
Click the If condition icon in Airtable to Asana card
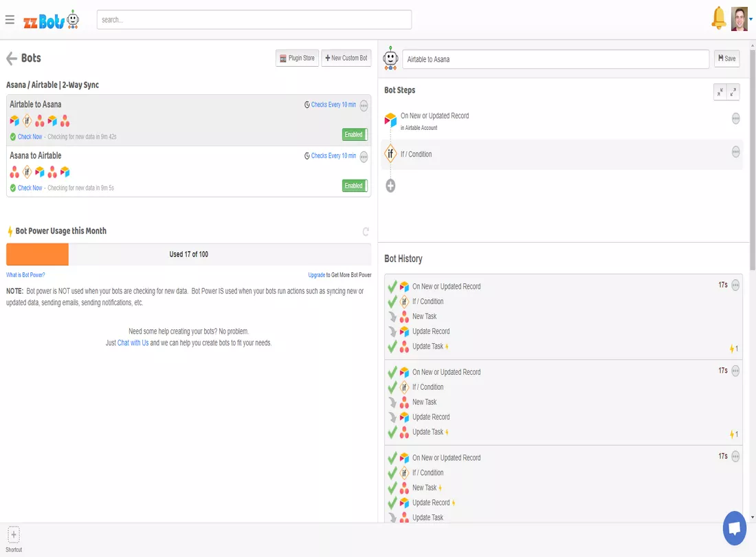(27, 120)
